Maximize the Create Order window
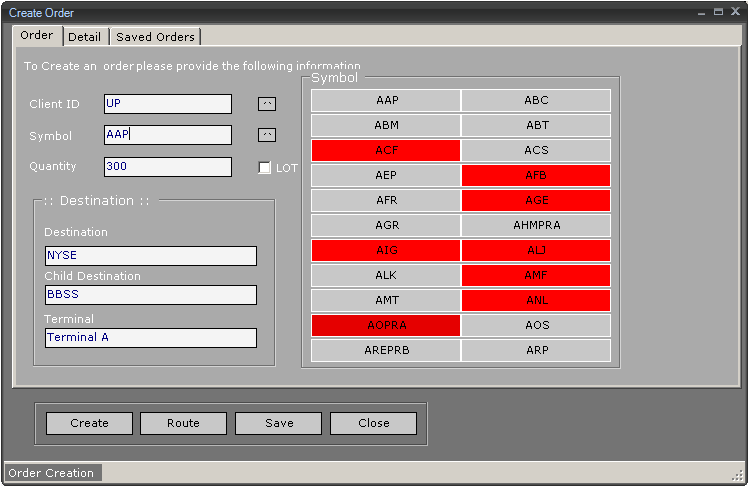This screenshot has height=487, width=749. click(718, 12)
